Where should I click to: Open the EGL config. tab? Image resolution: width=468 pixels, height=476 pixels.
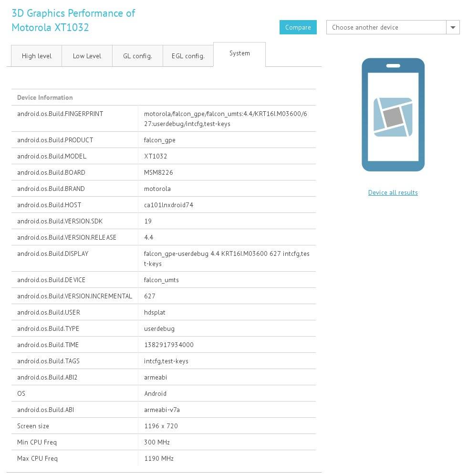[188, 56]
